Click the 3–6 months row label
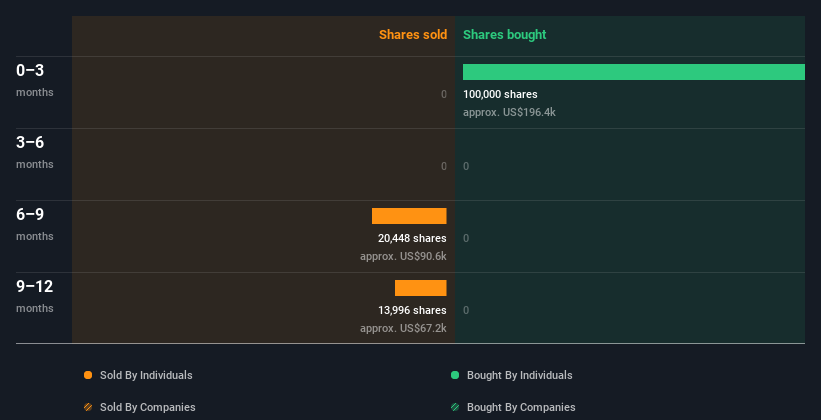Image resolution: width=821 pixels, height=420 pixels. coord(35,152)
